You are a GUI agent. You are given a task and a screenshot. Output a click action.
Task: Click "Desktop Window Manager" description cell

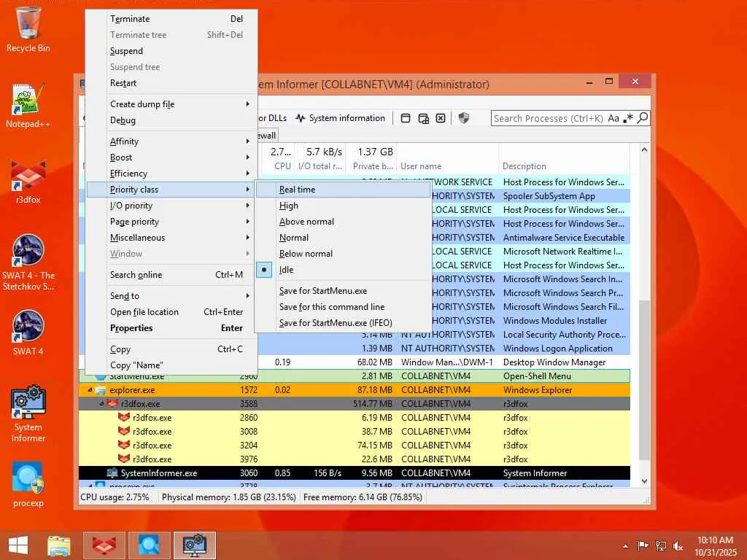pos(554,362)
